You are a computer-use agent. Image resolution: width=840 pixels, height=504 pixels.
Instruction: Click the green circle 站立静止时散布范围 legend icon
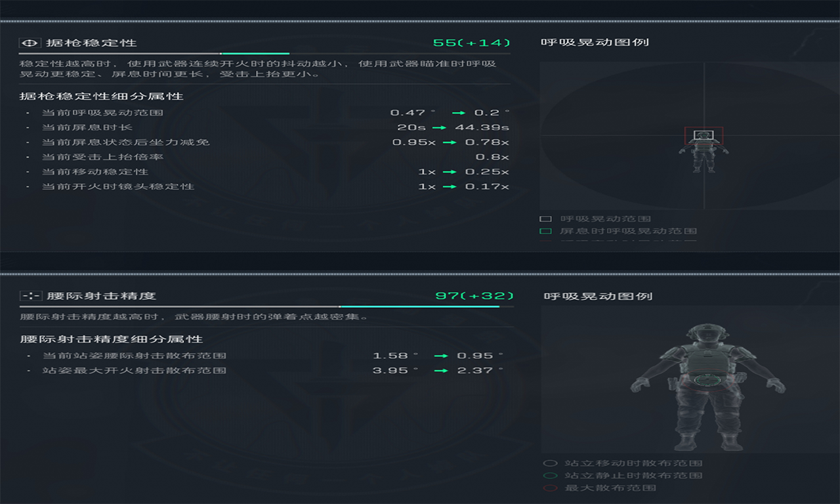point(551,476)
